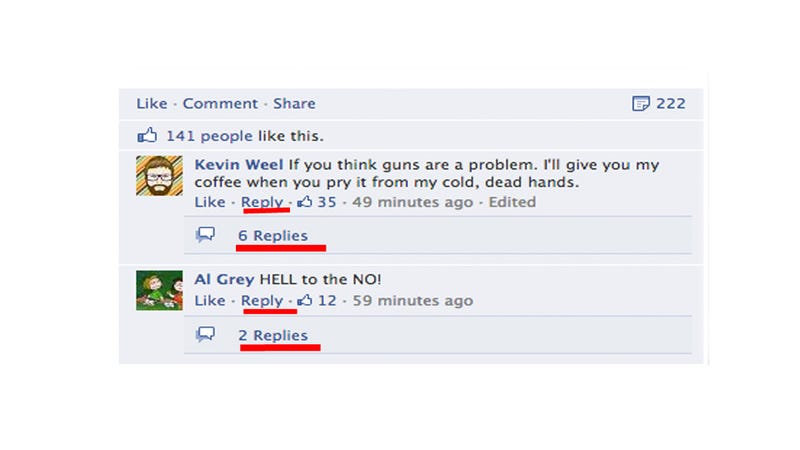Share the post via the Share link

click(x=294, y=104)
